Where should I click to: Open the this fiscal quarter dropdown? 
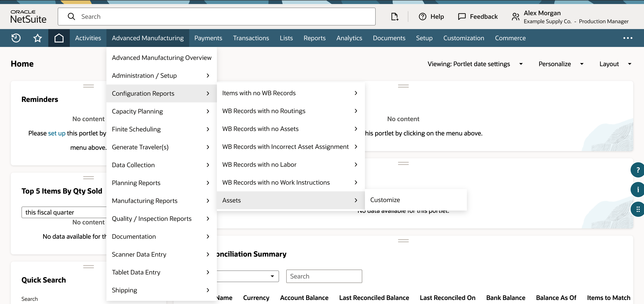tap(64, 212)
